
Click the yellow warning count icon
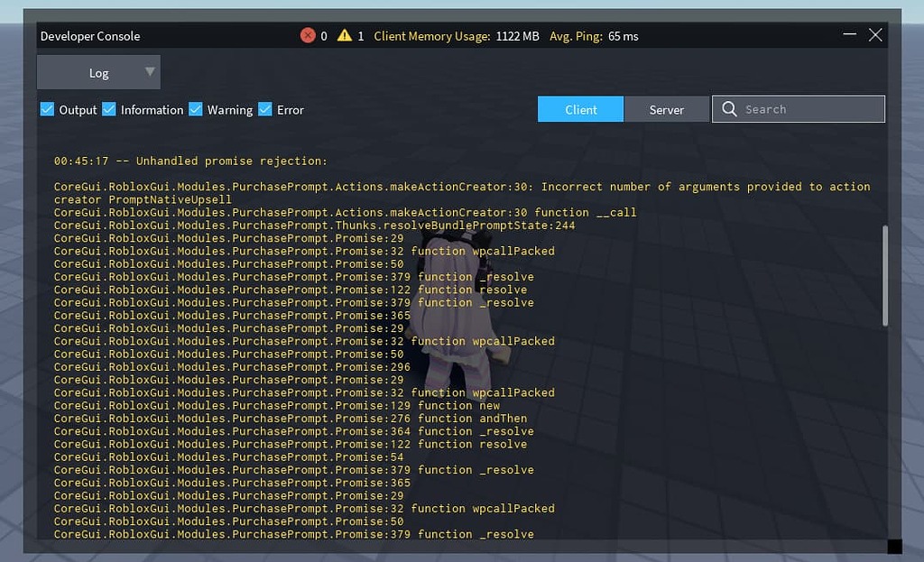344,35
